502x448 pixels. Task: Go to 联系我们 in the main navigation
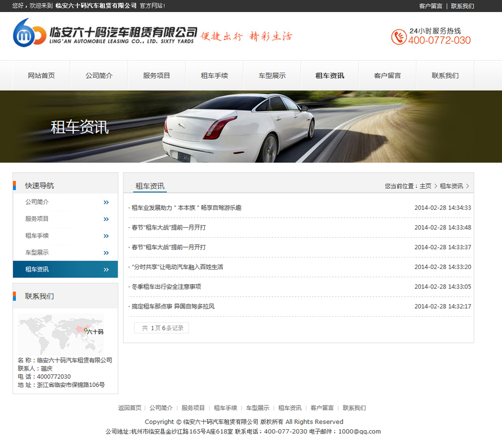pos(445,75)
